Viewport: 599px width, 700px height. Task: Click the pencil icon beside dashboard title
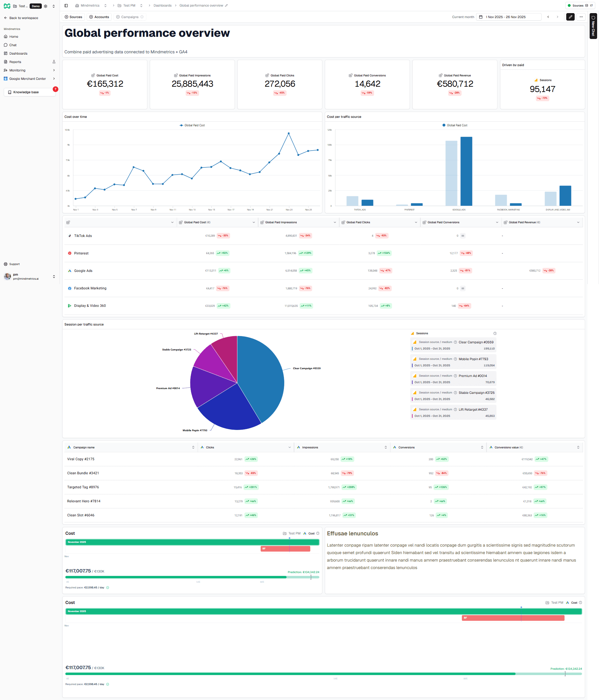pos(226,5)
